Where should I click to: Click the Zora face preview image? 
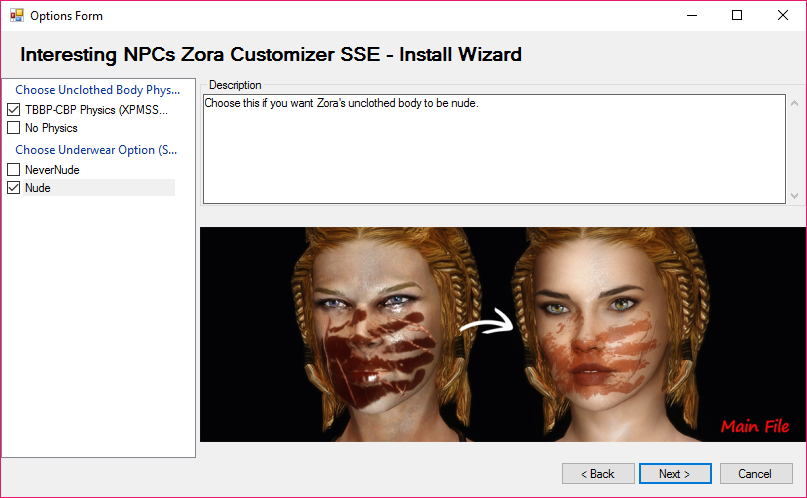pos(503,334)
